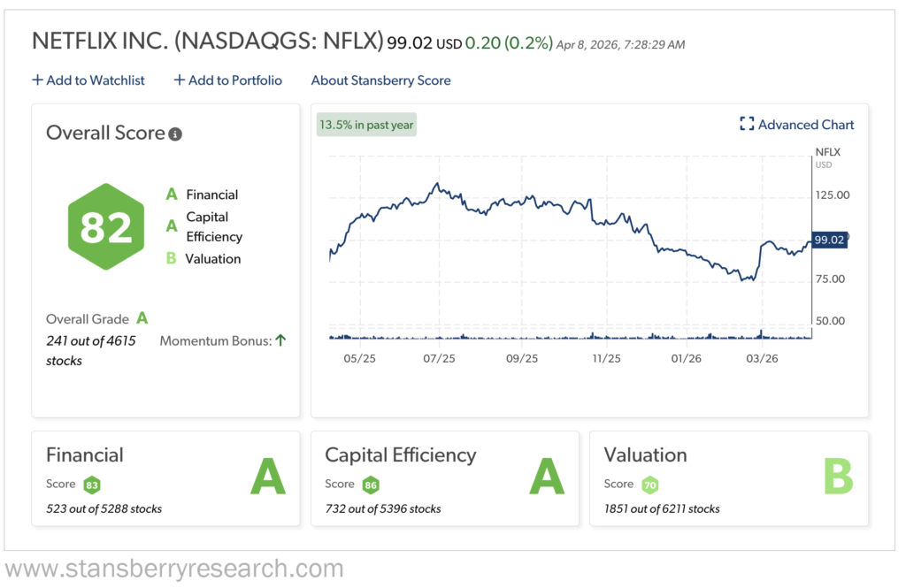This screenshot has height=588, width=906.
Task: Click the Capital Efficiency large A grade
Action: [x=547, y=478]
